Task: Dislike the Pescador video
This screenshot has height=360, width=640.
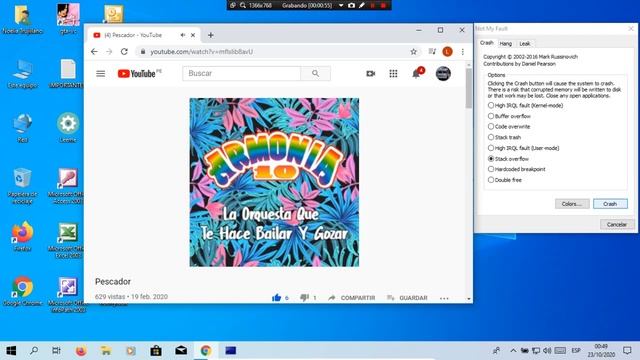Action: point(304,298)
